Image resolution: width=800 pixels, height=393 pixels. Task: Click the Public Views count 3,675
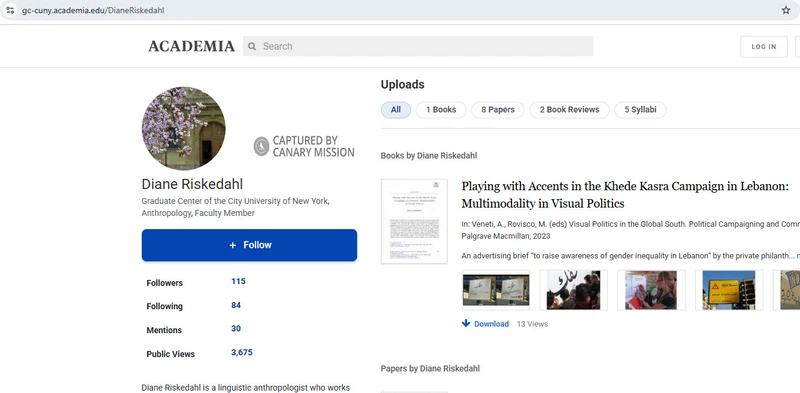[242, 353]
